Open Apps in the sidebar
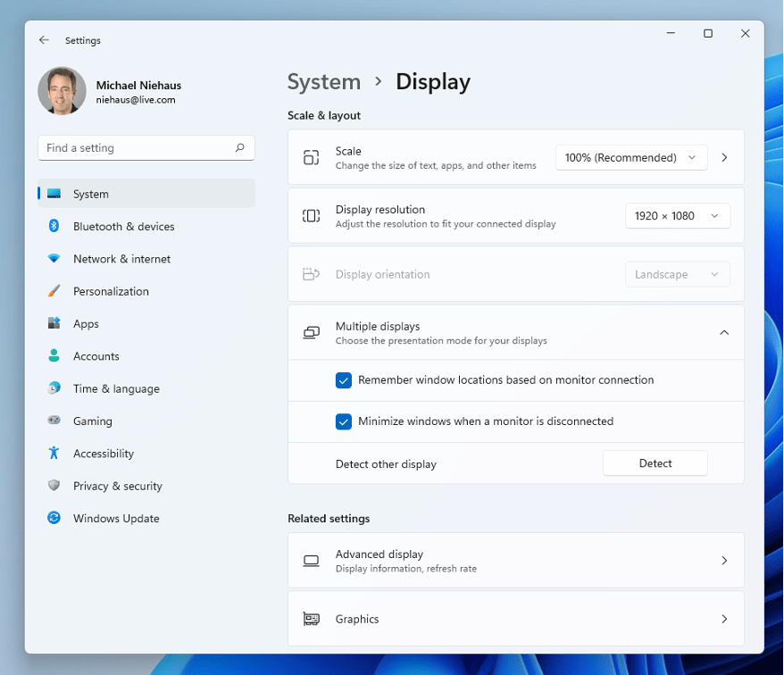This screenshot has width=784, height=675. [86, 324]
